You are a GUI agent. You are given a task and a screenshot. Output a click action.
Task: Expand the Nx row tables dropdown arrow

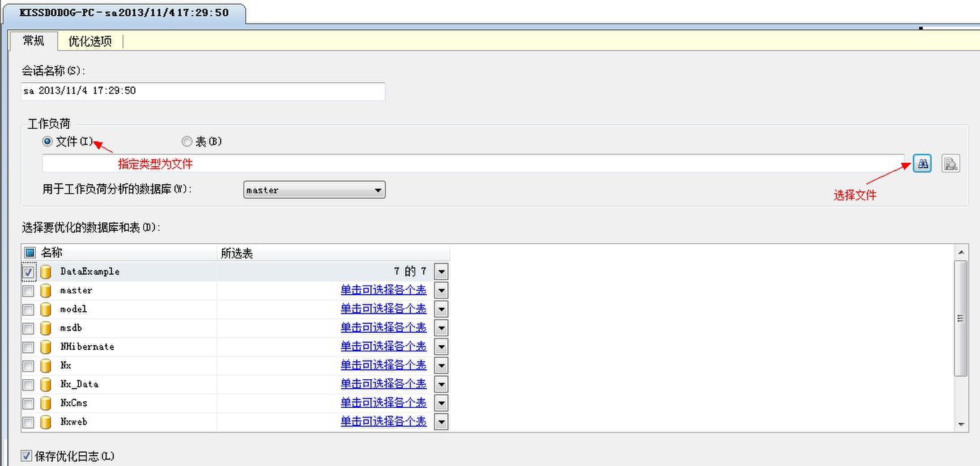[441, 365]
